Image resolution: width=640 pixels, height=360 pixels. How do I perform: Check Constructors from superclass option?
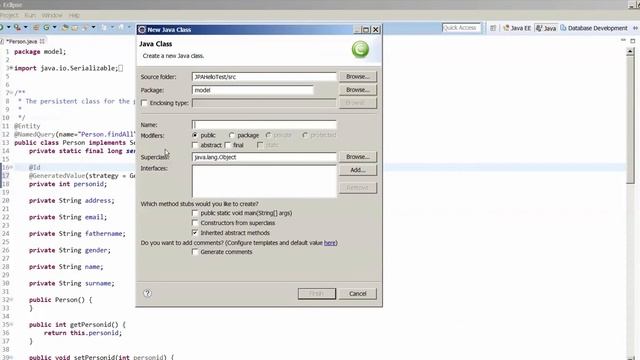pos(195,223)
